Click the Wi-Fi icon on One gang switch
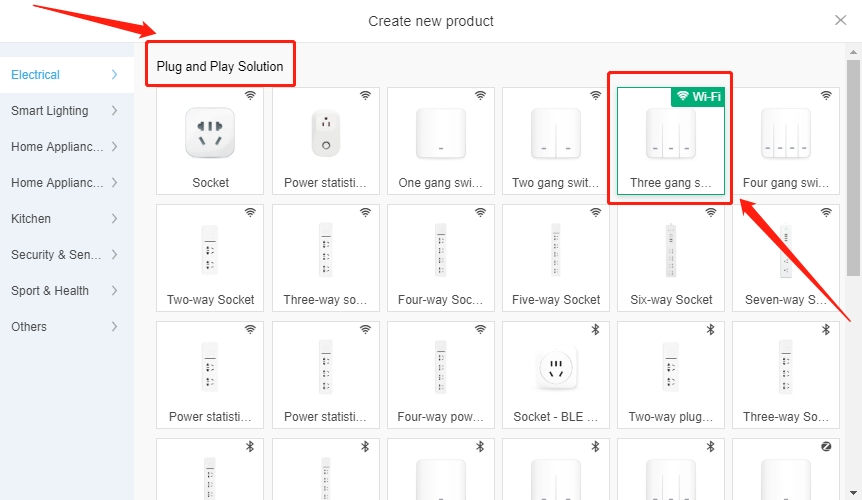The image size is (862, 500). tap(480, 96)
